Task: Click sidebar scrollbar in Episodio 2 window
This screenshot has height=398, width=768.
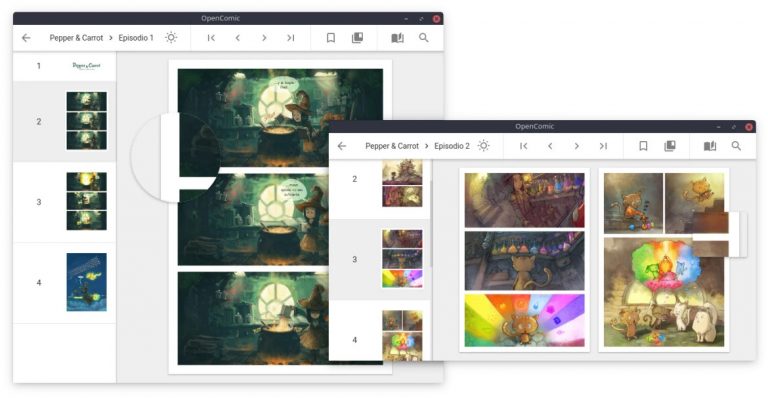Action: click(432, 224)
